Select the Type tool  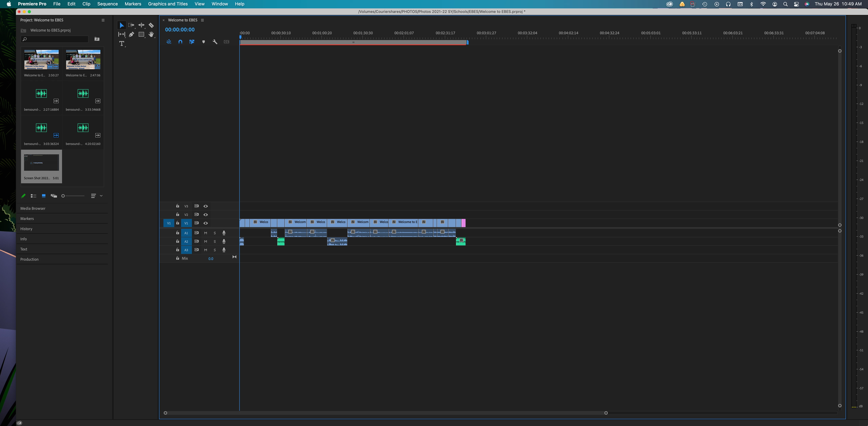[x=122, y=43]
